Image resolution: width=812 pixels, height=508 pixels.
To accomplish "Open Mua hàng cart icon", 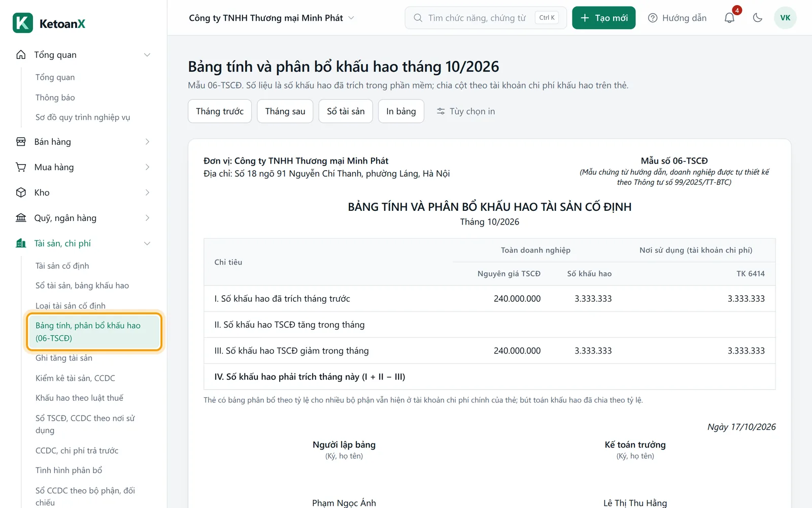I will (x=21, y=167).
